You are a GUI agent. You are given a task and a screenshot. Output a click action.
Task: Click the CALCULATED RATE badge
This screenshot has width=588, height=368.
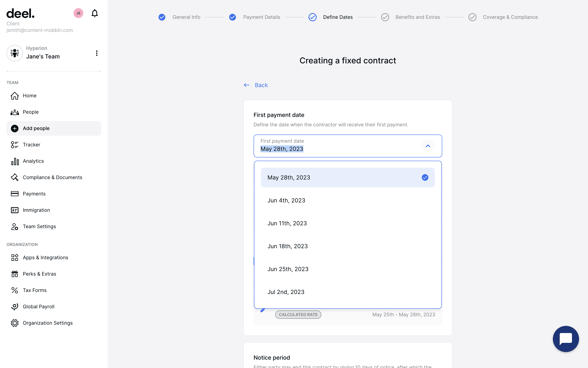pos(298,314)
